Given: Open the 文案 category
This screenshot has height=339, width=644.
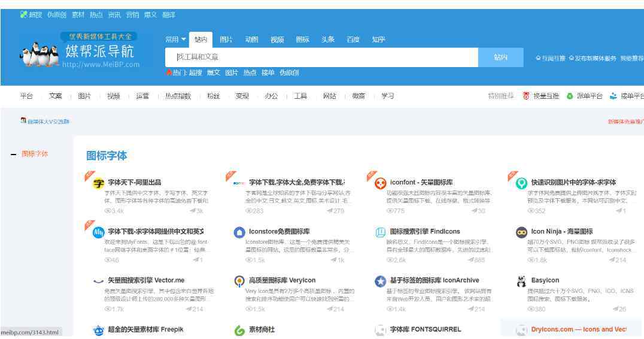Looking at the screenshot, I should pyautogui.click(x=56, y=96).
